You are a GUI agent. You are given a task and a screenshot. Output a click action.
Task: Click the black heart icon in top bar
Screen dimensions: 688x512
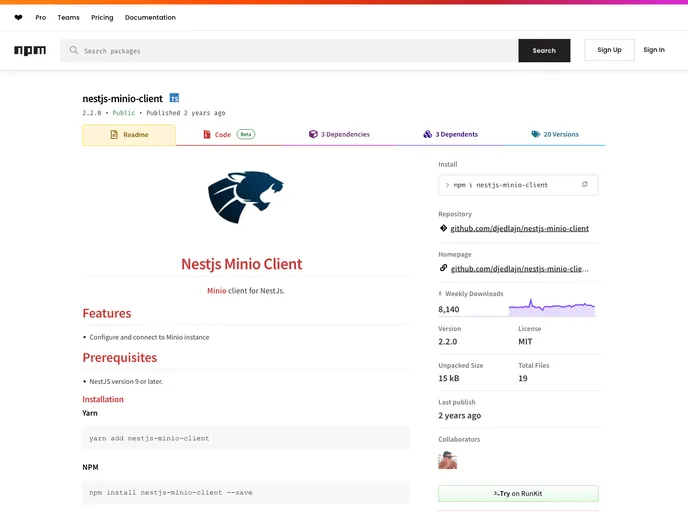[x=18, y=18]
